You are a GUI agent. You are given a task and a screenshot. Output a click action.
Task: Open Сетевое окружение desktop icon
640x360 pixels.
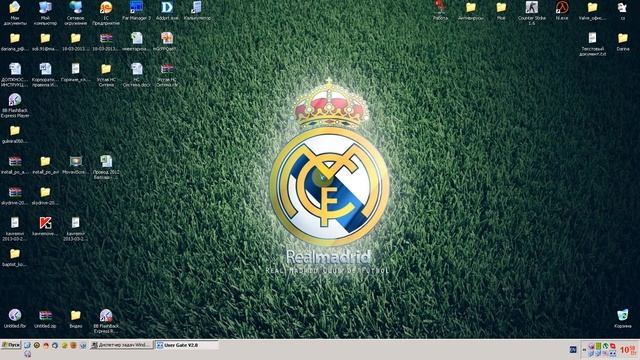tap(76, 8)
